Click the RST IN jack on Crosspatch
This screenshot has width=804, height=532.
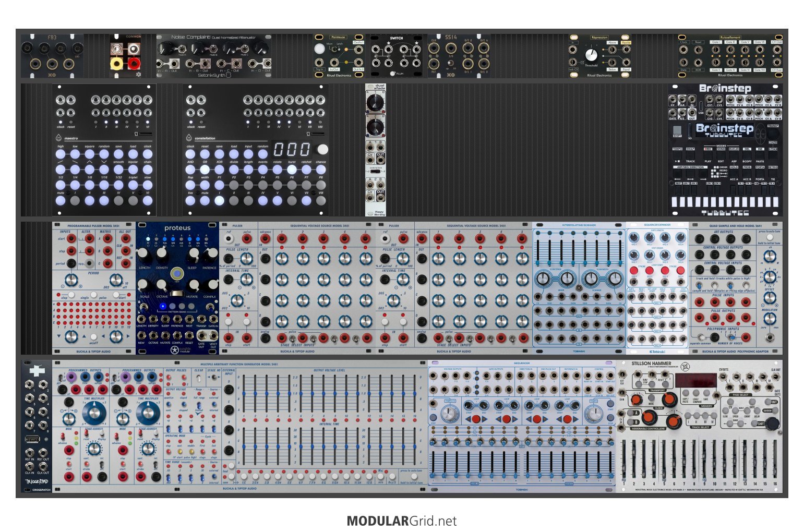click(x=30, y=453)
